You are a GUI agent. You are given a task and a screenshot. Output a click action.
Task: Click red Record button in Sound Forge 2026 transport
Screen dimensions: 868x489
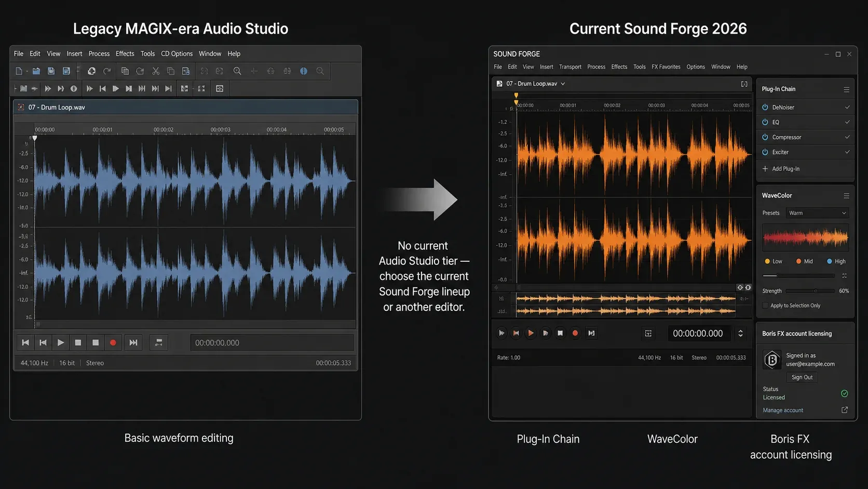[575, 333]
